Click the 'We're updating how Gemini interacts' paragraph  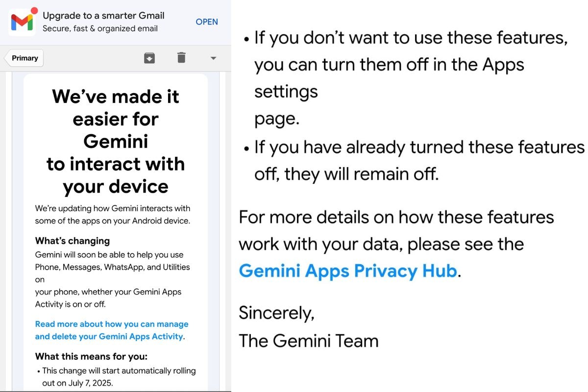coord(112,215)
